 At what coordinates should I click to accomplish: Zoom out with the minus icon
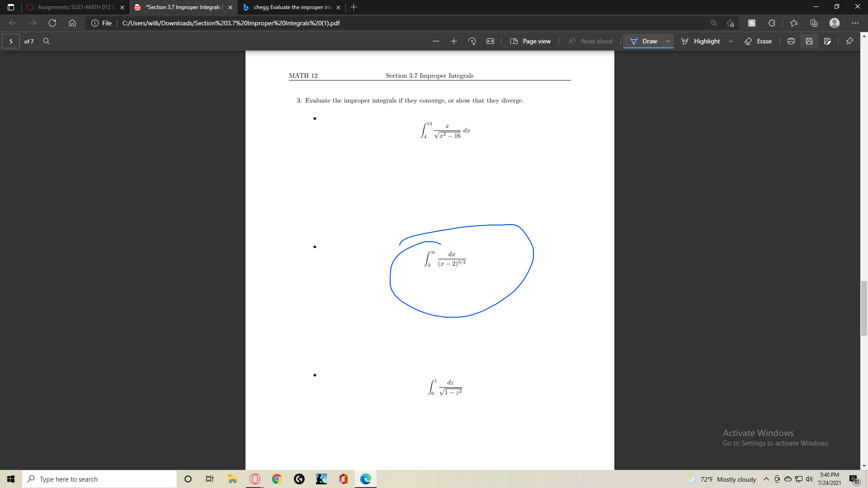tap(436, 41)
